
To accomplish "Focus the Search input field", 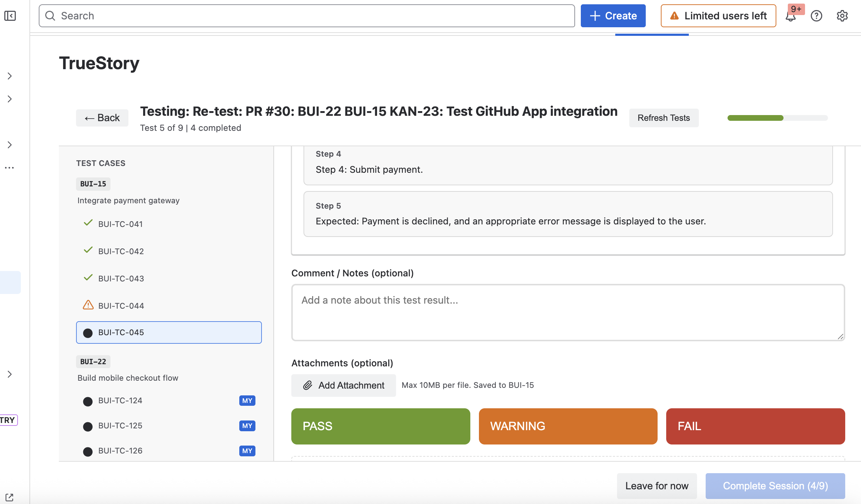I will click(307, 16).
